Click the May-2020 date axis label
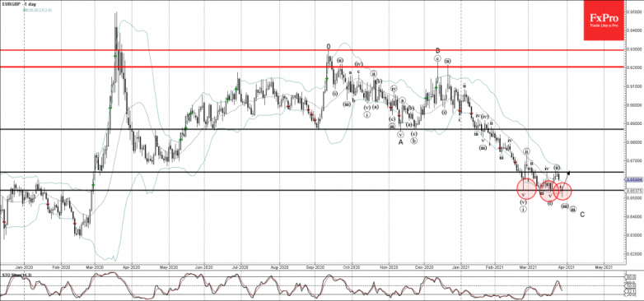Image resolution: width=644 pixels, height=301 pixels. [x=169, y=266]
